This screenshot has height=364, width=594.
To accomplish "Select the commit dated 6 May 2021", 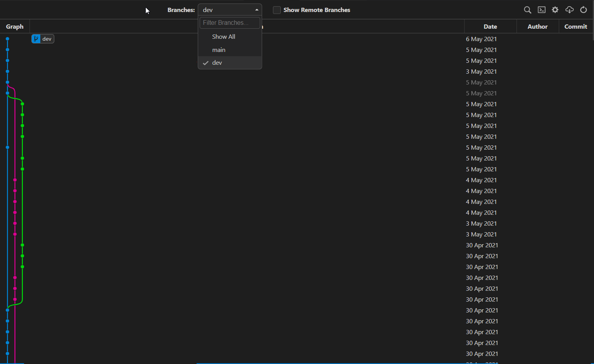I will (297, 39).
